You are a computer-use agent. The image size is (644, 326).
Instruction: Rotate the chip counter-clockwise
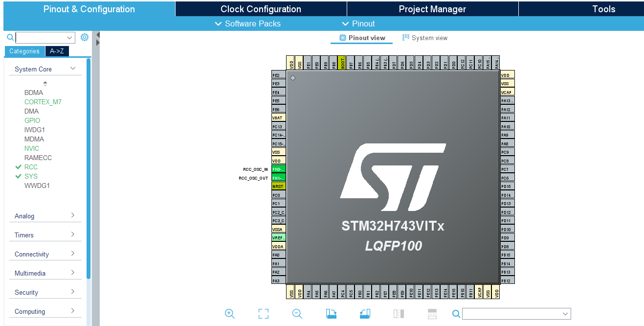(365, 314)
